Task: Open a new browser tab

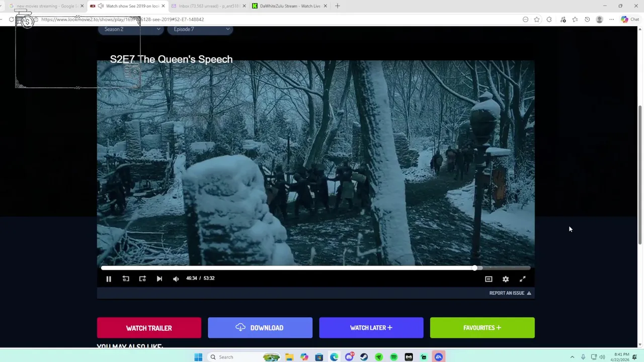Action: point(338,6)
